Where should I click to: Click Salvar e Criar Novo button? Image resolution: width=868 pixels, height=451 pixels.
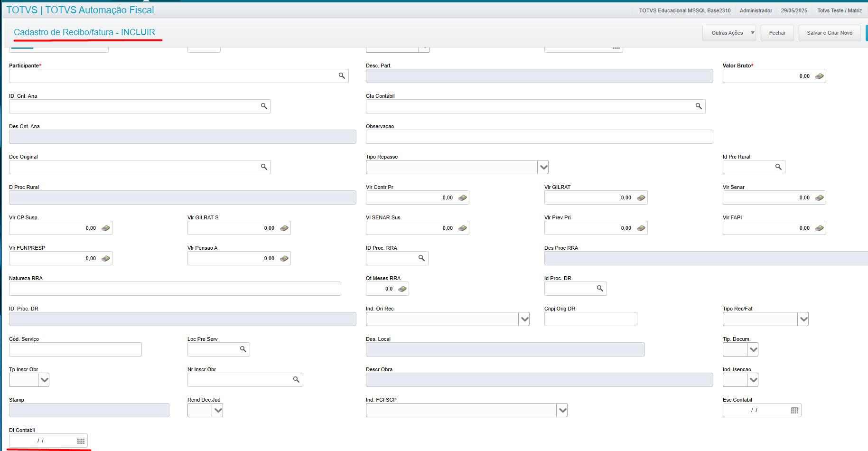pos(830,33)
